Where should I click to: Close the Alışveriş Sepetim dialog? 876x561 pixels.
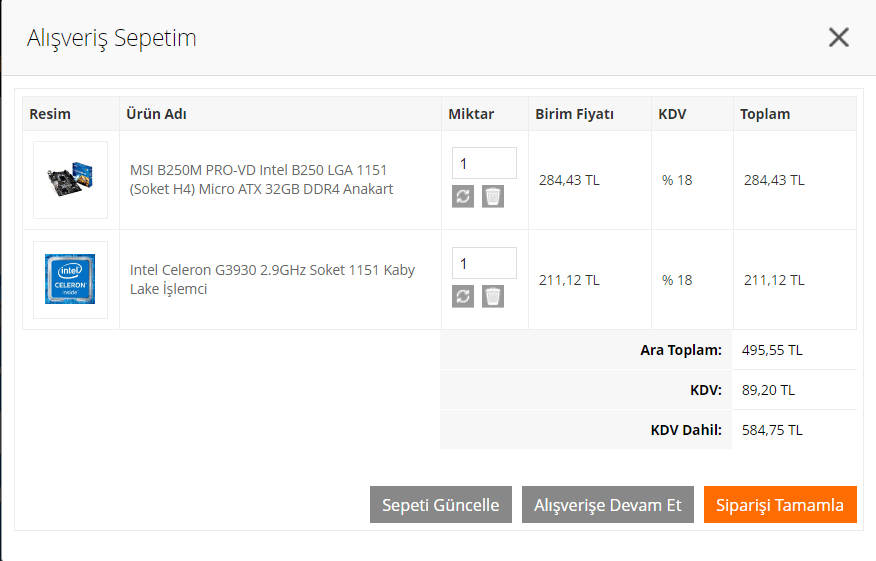click(838, 38)
